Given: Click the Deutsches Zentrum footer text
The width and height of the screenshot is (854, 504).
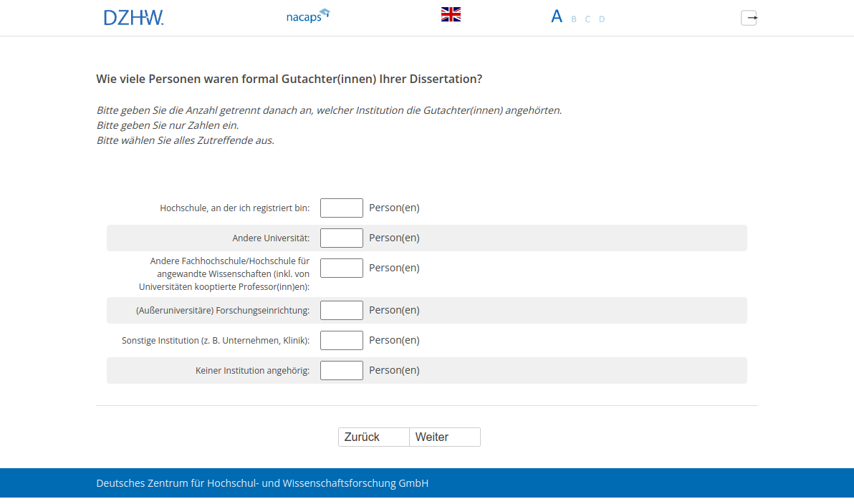Looking at the screenshot, I should coord(262,483).
